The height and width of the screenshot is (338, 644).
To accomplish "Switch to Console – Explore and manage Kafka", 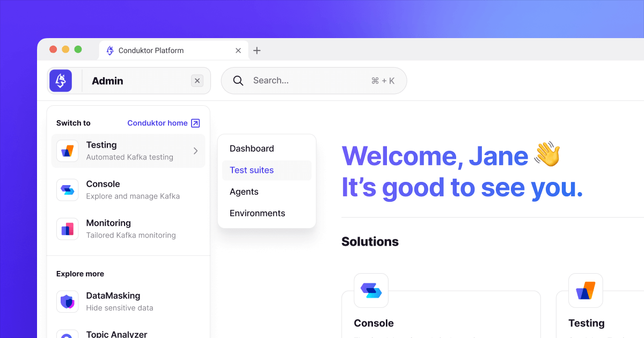I will (128, 190).
